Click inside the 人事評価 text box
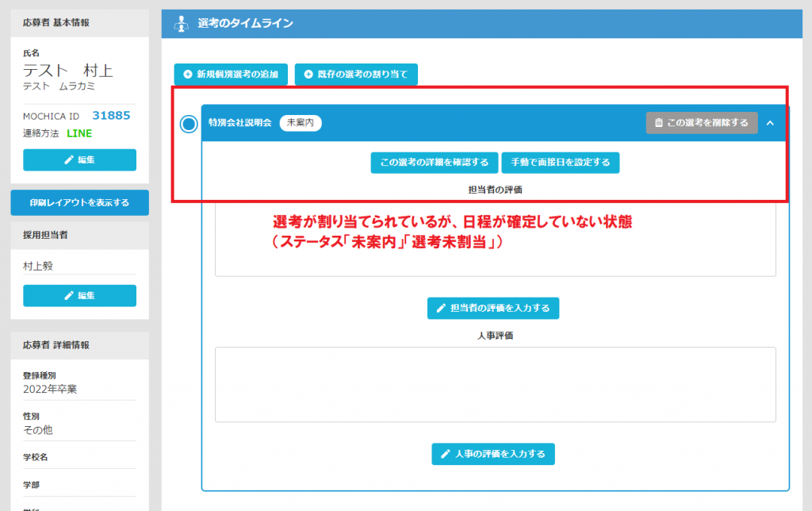Viewport: 812px width, 511px height. (495, 384)
